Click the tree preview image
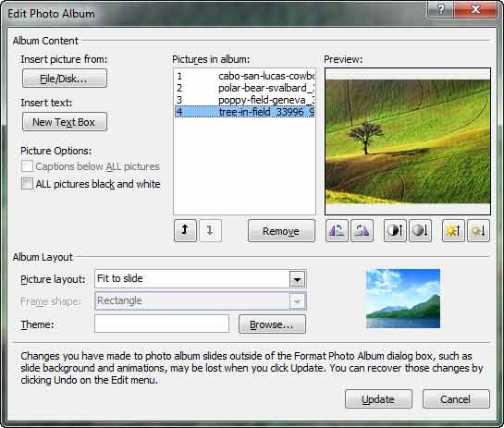 [x=408, y=141]
